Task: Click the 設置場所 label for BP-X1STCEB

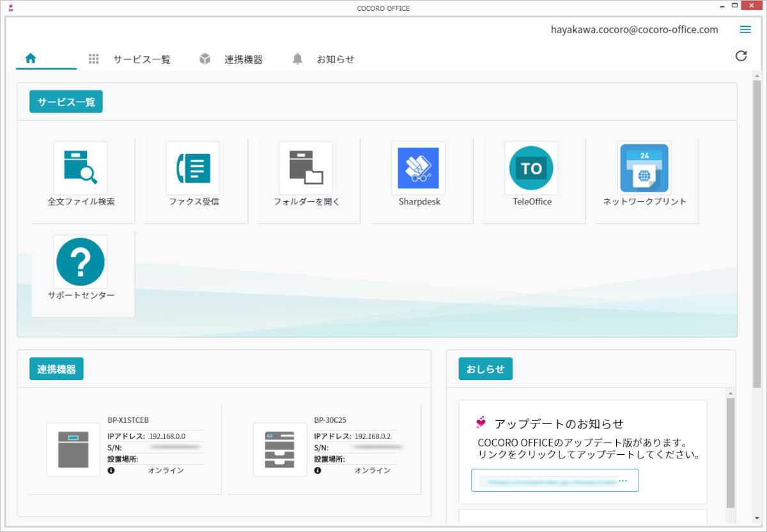Action: [123, 459]
